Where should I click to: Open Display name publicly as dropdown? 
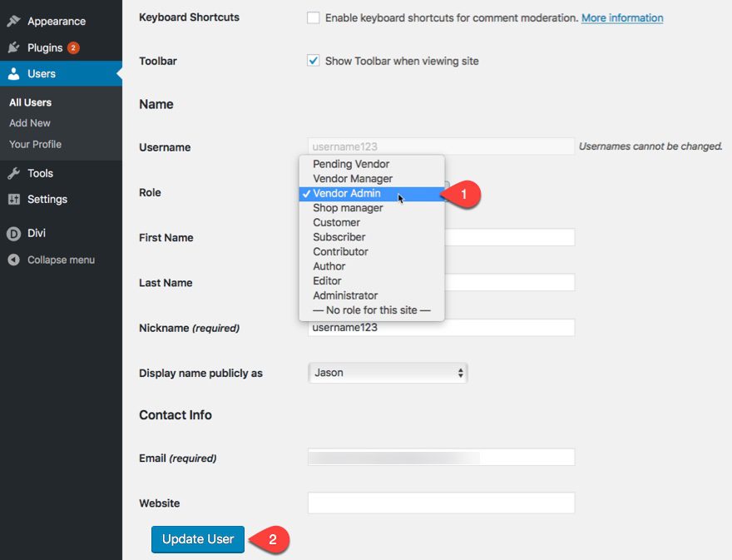[388, 373]
